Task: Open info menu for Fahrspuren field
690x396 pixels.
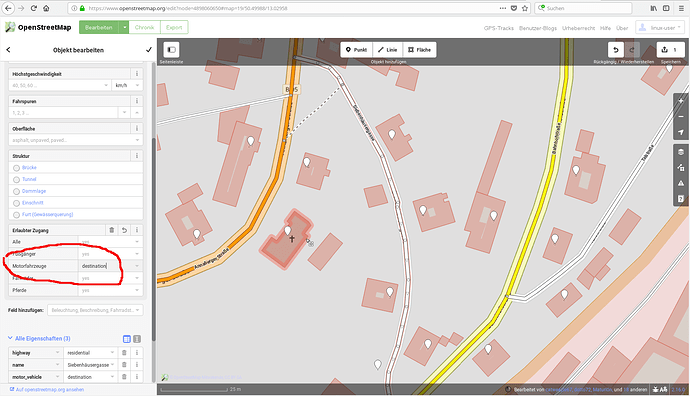Action: pos(137,101)
